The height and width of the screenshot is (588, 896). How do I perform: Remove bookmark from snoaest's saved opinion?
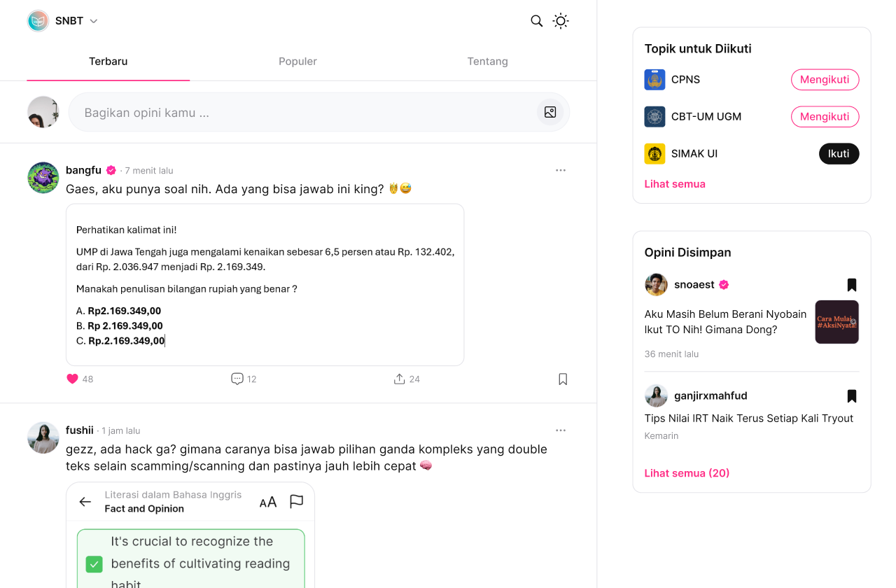[852, 285]
